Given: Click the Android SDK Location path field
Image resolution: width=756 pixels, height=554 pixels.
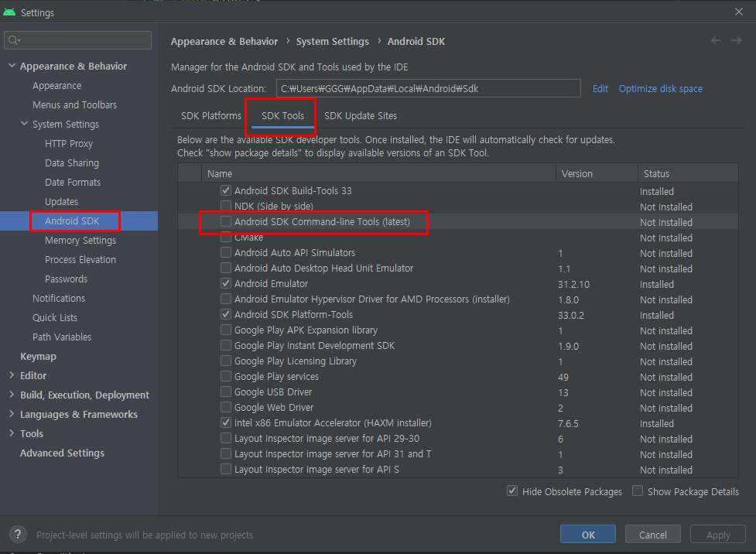Looking at the screenshot, I should point(428,88).
